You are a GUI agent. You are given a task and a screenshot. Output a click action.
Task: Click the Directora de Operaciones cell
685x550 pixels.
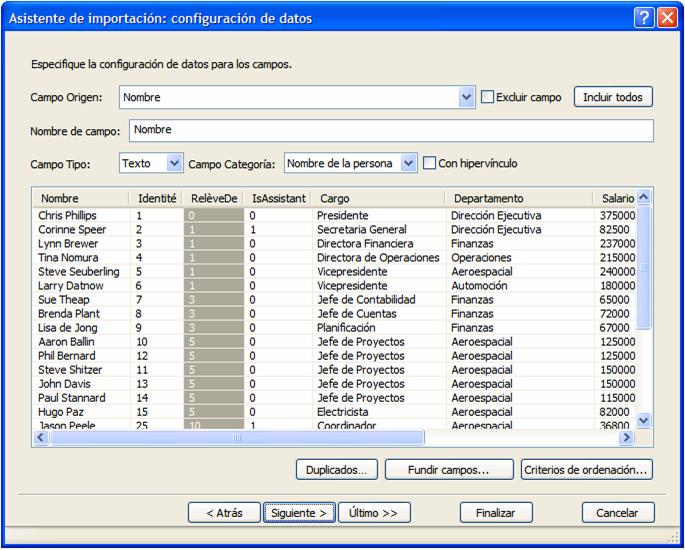378,257
